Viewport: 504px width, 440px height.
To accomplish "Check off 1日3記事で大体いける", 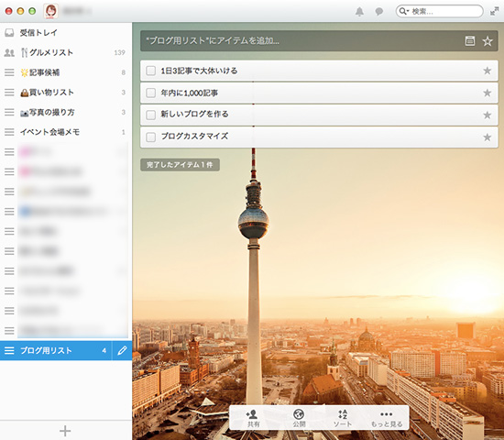I will [151, 71].
